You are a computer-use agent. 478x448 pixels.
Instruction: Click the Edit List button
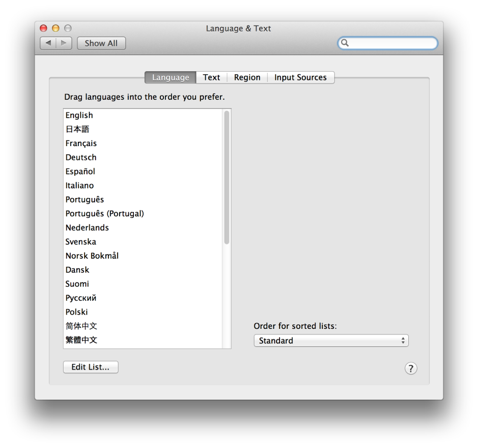pos(90,367)
